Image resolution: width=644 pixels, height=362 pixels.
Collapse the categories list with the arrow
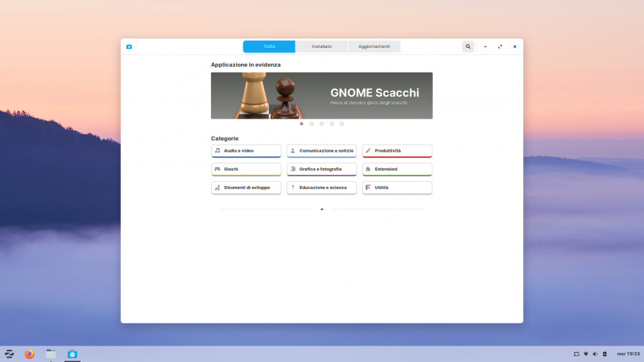(x=321, y=209)
